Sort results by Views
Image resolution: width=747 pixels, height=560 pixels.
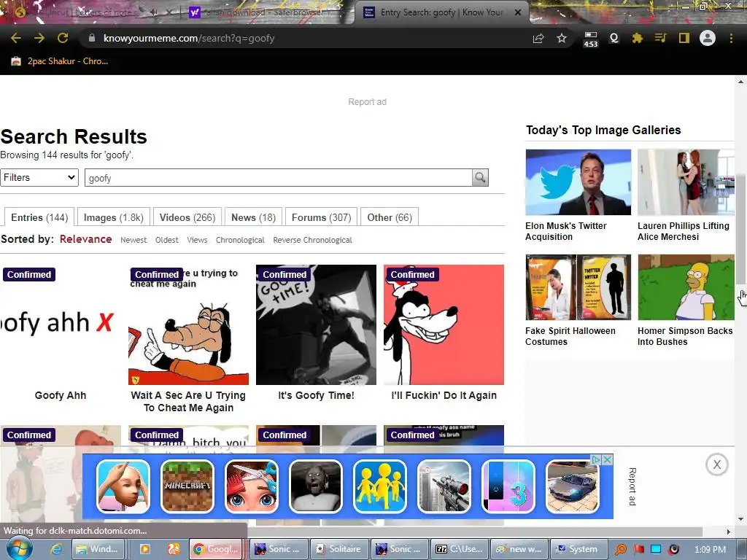click(197, 240)
